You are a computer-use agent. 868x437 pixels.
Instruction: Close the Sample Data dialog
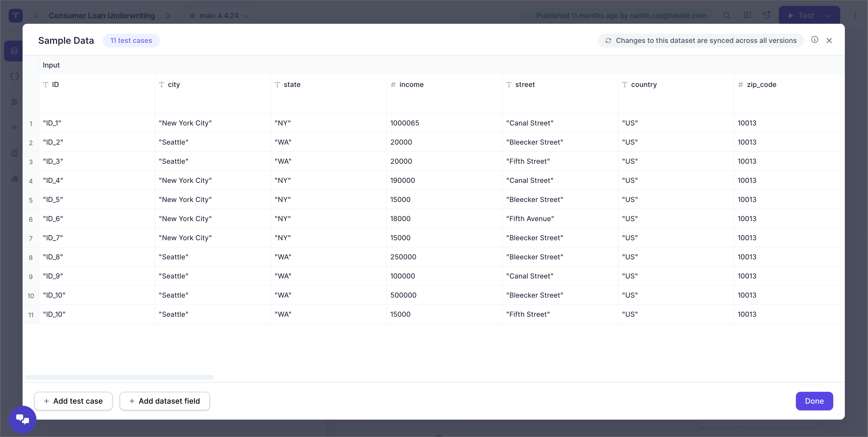click(829, 41)
